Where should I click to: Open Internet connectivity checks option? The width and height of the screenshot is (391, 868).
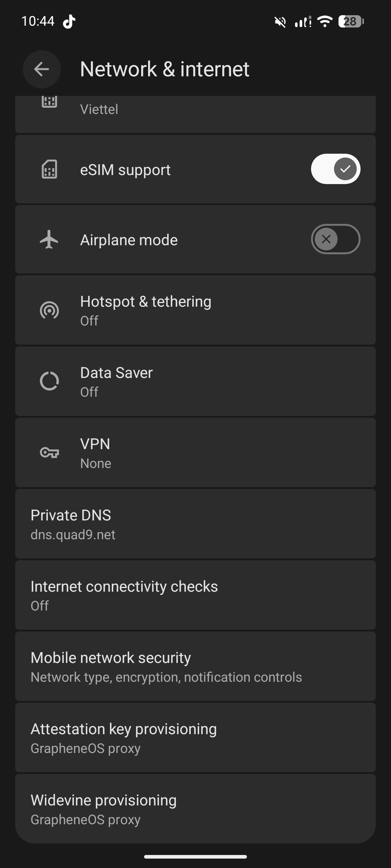pyautogui.click(x=195, y=595)
